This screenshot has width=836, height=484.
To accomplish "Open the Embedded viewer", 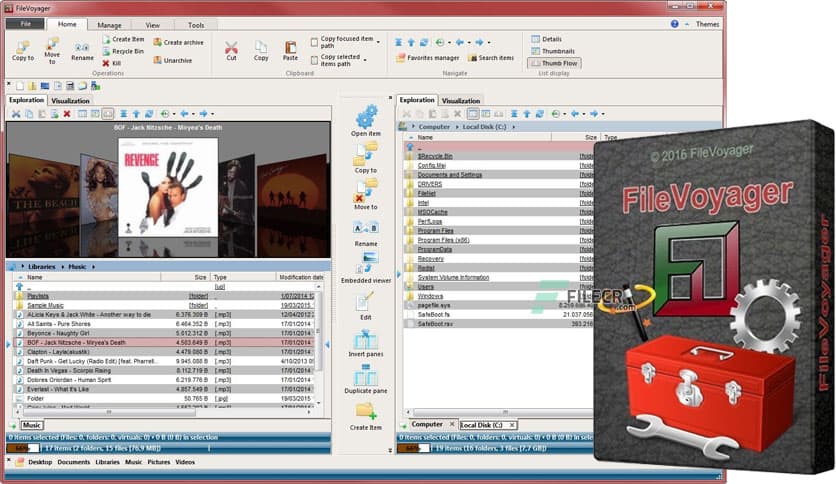I will click(x=366, y=268).
